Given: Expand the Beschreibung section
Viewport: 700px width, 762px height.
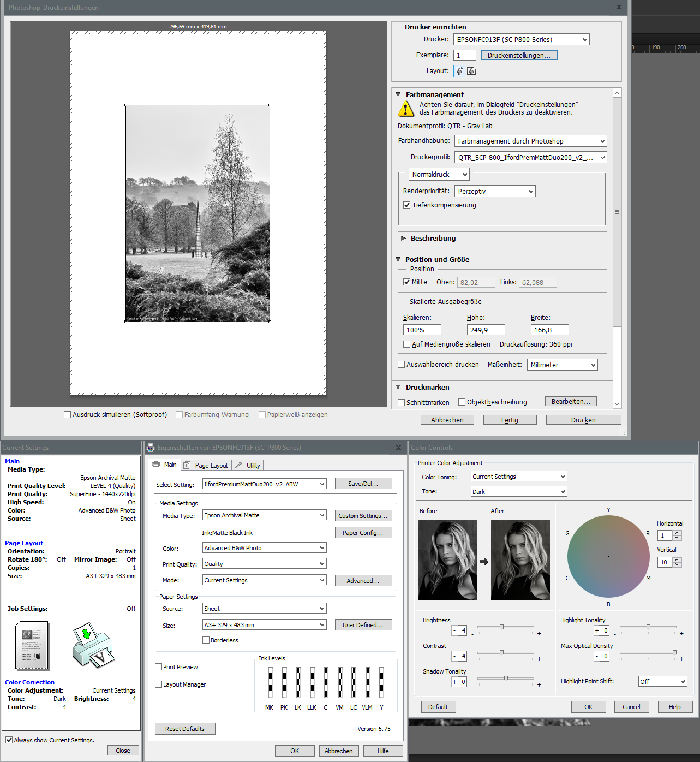Looking at the screenshot, I should [403, 239].
